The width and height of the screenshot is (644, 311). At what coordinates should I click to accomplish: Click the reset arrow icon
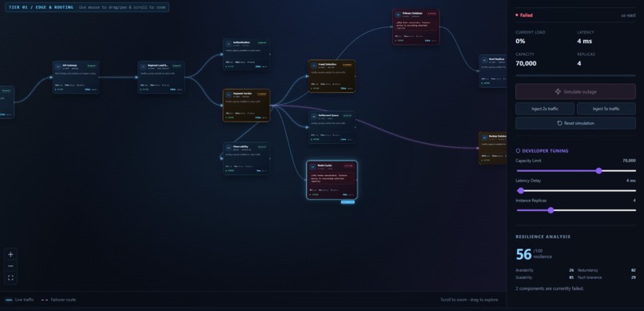coord(559,123)
